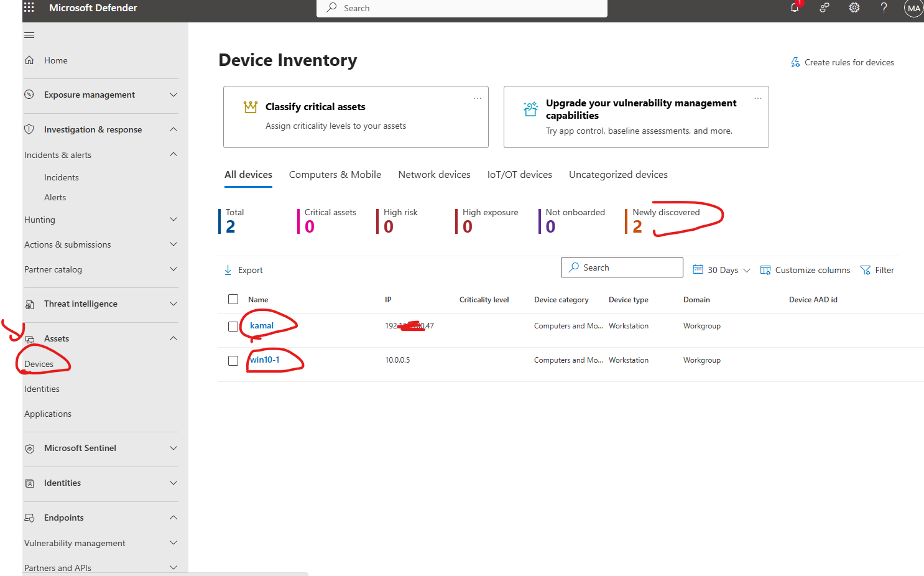Viewport: 924px width, 576px height.
Task: Open the kamal device link
Action: [x=262, y=325]
